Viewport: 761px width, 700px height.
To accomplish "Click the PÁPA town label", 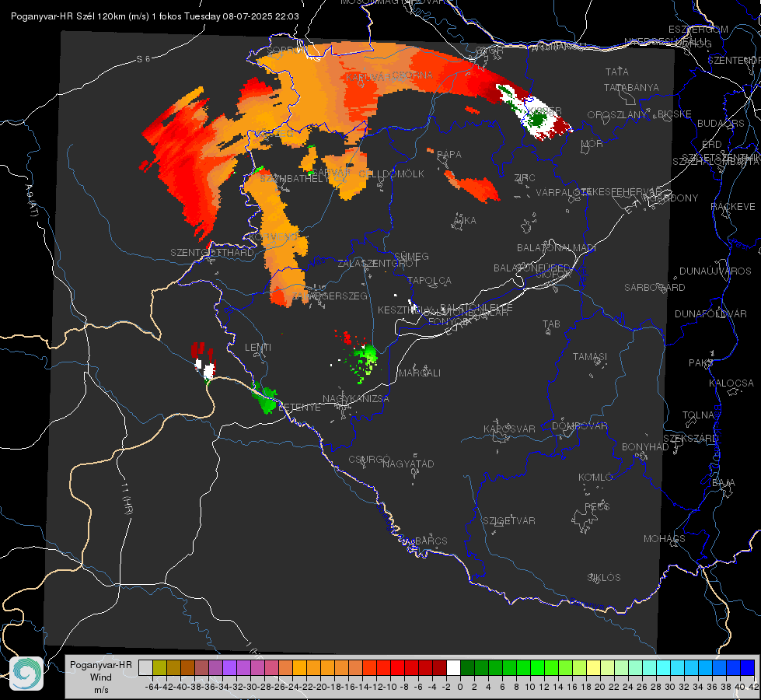I will click(449, 155).
